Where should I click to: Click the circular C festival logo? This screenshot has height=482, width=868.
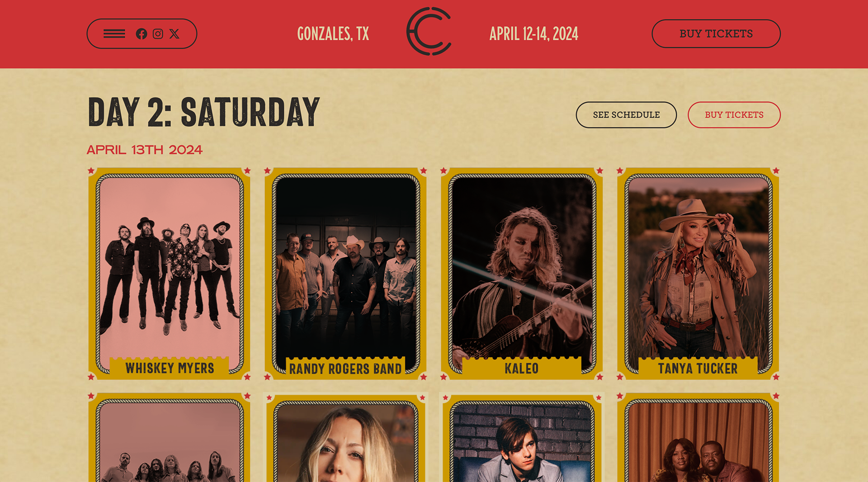pos(429,31)
